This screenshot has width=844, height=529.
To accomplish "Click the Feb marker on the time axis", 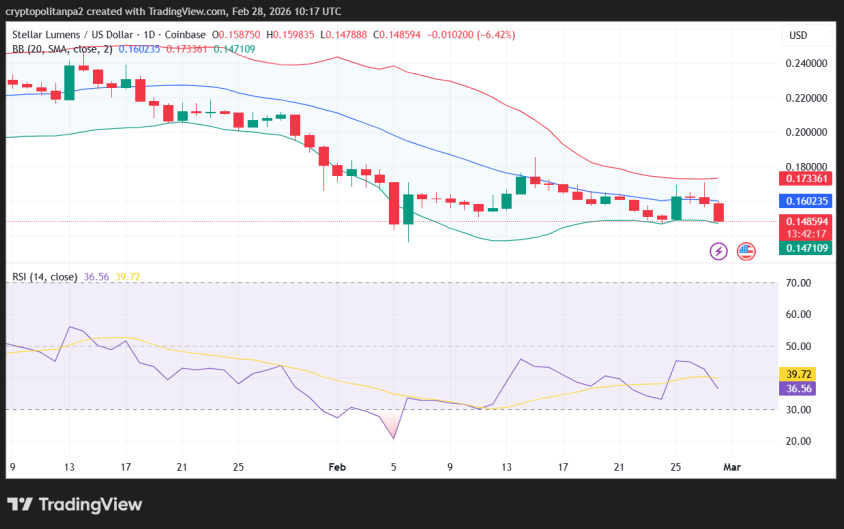I will (x=337, y=466).
